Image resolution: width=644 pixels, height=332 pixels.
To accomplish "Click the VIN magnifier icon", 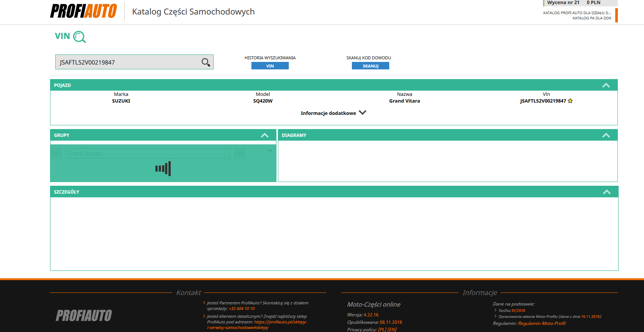I will [80, 37].
